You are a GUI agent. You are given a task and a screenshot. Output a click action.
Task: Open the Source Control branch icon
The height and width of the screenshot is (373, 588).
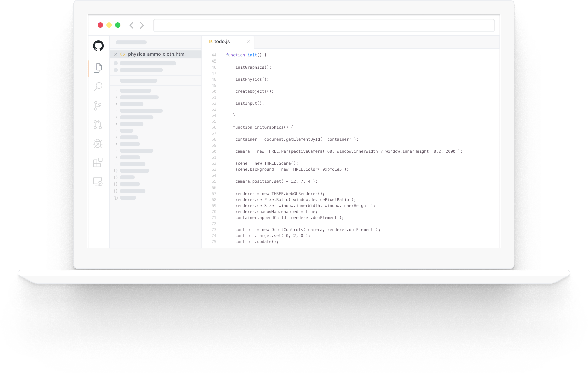[x=98, y=106]
